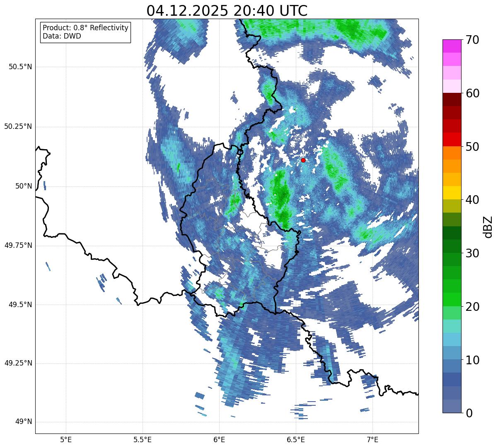The height and width of the screenshot is (448, 498).
Task: Click the 5°E longitude label
Action: coord(66,439)
